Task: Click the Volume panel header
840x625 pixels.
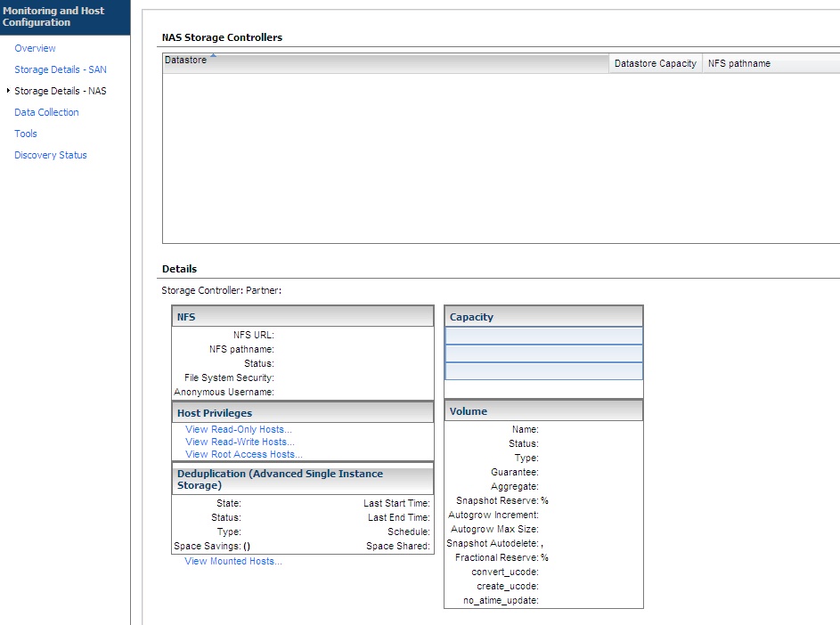Action: (x=543, y=411)
